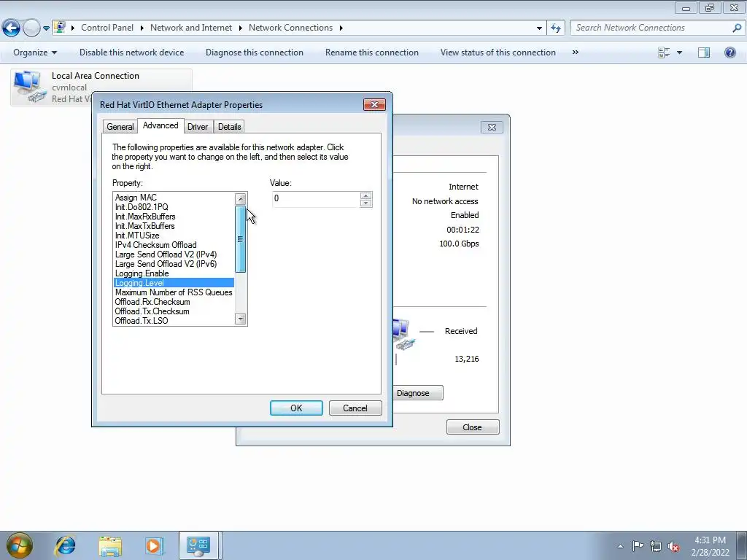The height and width of the screenshot is (560, 747).
Task: Select the Init.MaxRxBuffers property
Action: (174, 217)
